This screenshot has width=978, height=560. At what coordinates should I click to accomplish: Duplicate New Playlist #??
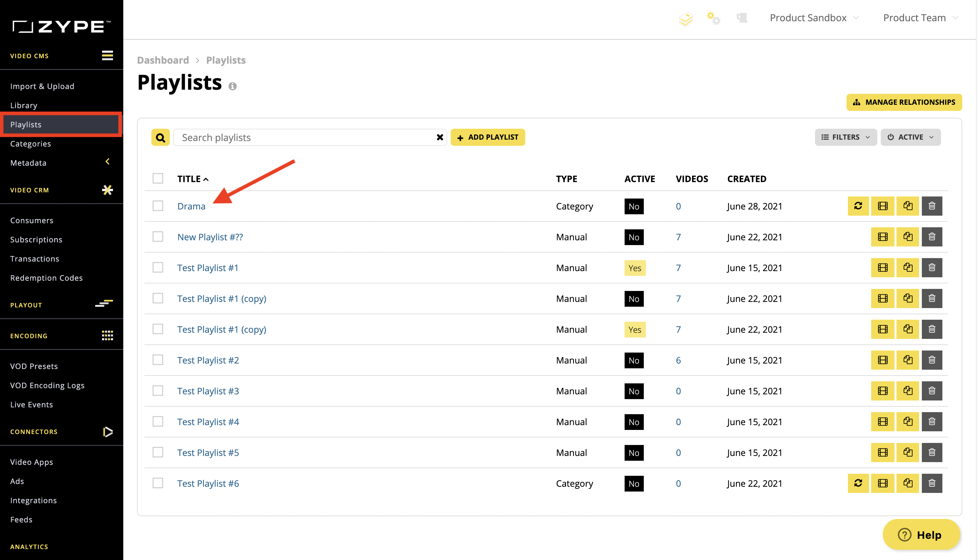tap(907, 237)
